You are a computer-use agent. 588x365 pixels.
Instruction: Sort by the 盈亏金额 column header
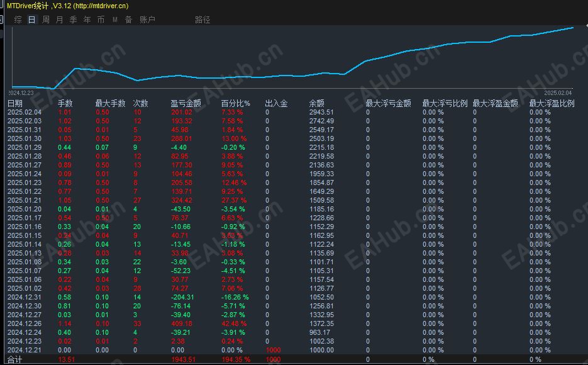point(187,104)
